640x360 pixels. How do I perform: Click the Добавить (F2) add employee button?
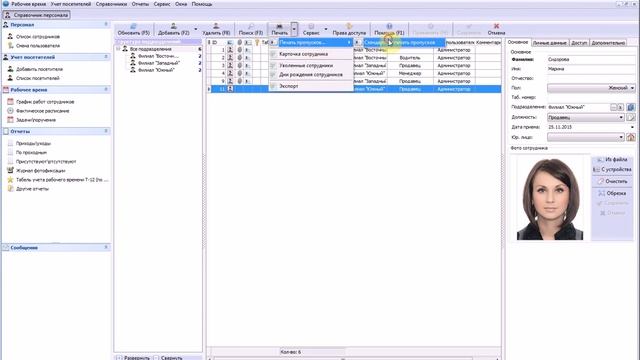coord(173,29)
